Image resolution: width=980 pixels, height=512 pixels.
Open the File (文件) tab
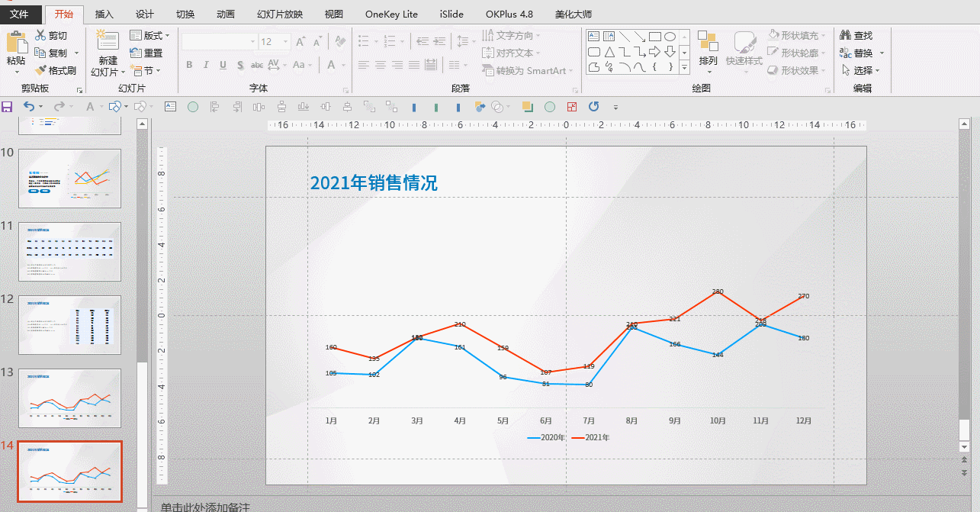[x=19, y=14]
